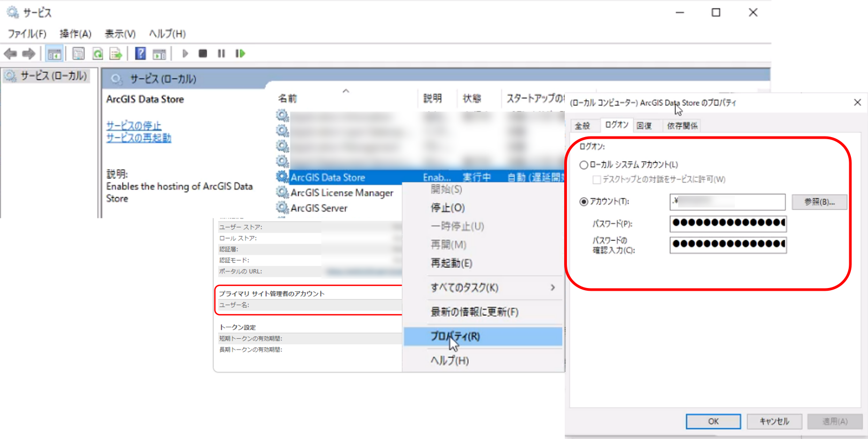Expand the すべてのタスク(K) submenu

tap(483, 287)
